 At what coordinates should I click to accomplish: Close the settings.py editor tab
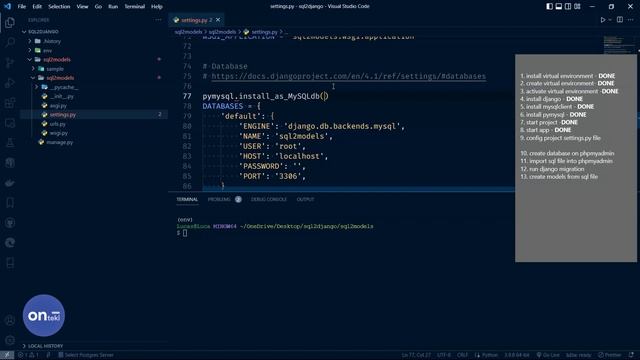(x=218, y=20)
